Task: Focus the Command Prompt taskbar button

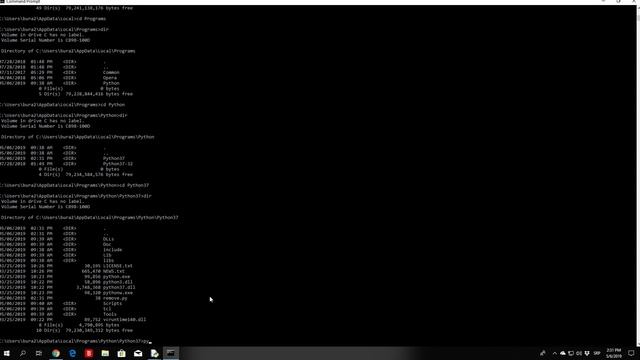Action: pyautogui.click(x=171, y=353)
